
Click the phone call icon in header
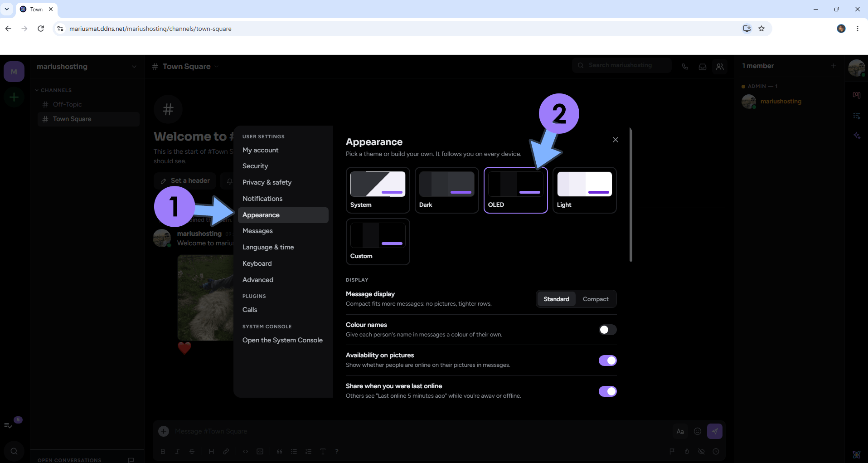coord(685,67)
